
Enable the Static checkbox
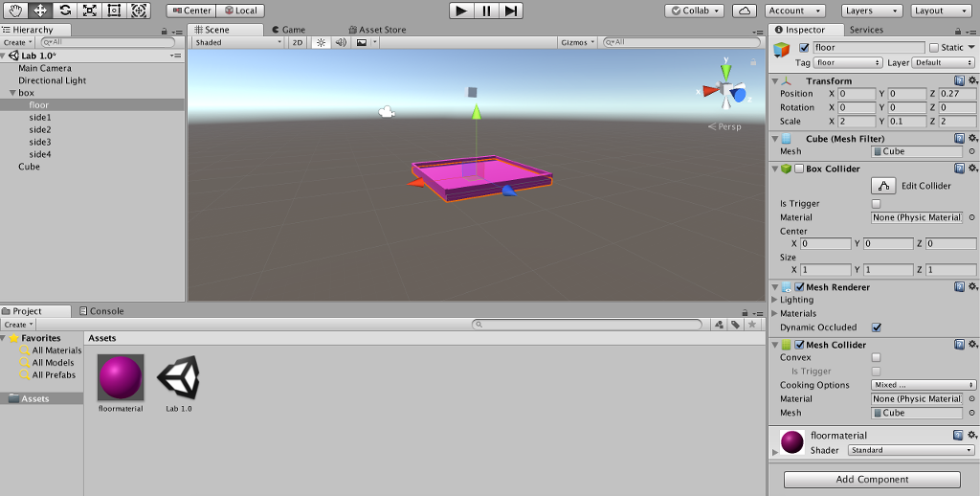point(934,48)
